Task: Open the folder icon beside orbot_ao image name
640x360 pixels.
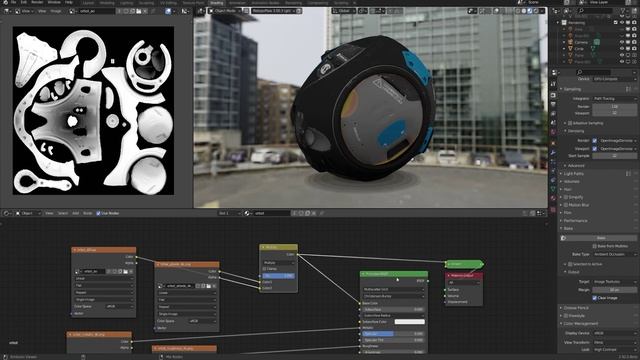Action: (x=139, y=11)
